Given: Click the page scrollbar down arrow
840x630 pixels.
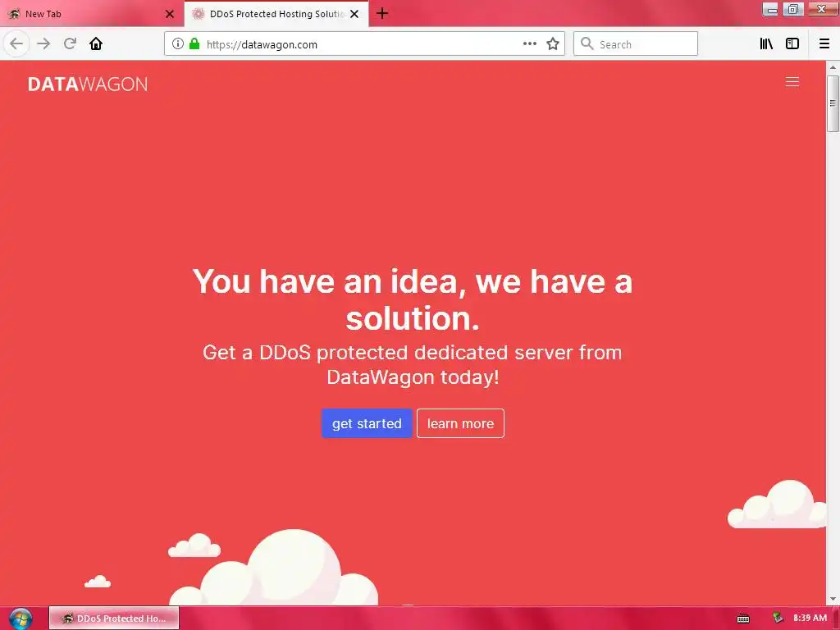Looking at the screenshot, I should click(833, 599).
